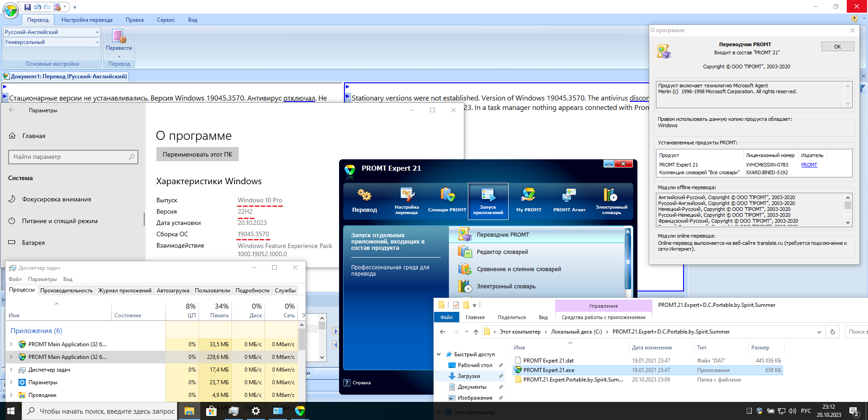Open Перевод icon in PROMT Expert 21 launcher

coord(364,201)
